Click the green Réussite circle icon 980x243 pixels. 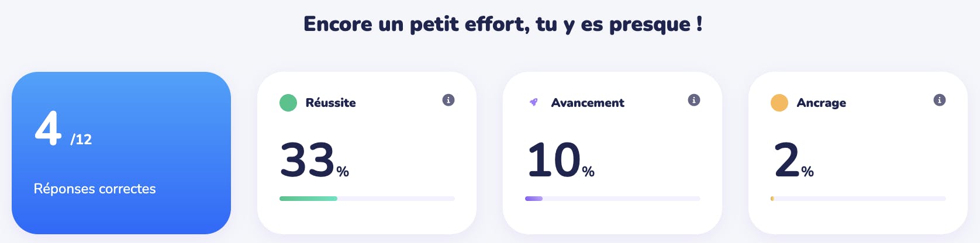[288, 103]
